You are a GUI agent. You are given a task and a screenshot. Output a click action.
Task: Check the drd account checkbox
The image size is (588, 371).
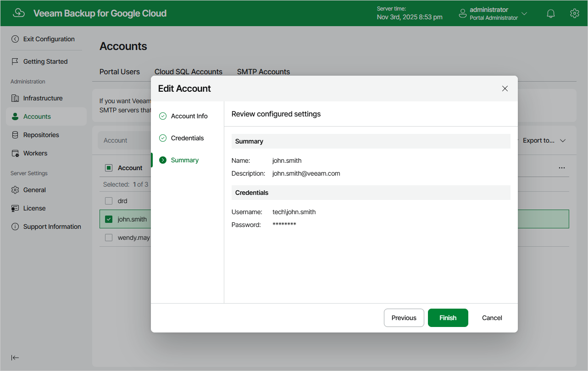pyautogui.click(x=109, y=201)
